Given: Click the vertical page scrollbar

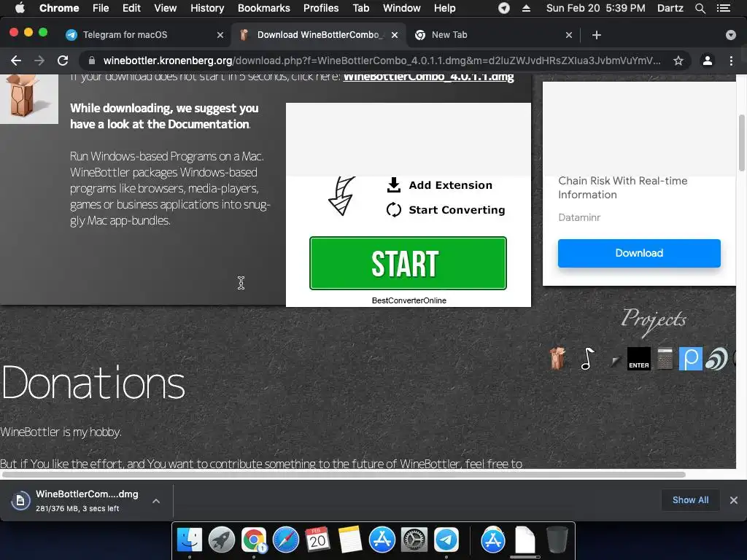Looking at the screenshot, I should 741,142.
